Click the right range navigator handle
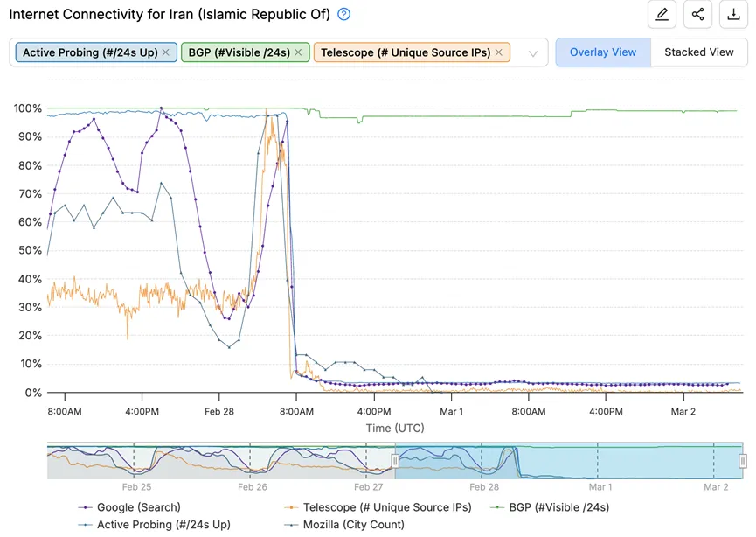Image resolution: width=756 pixels, height=537 pixels. (743, 460)
